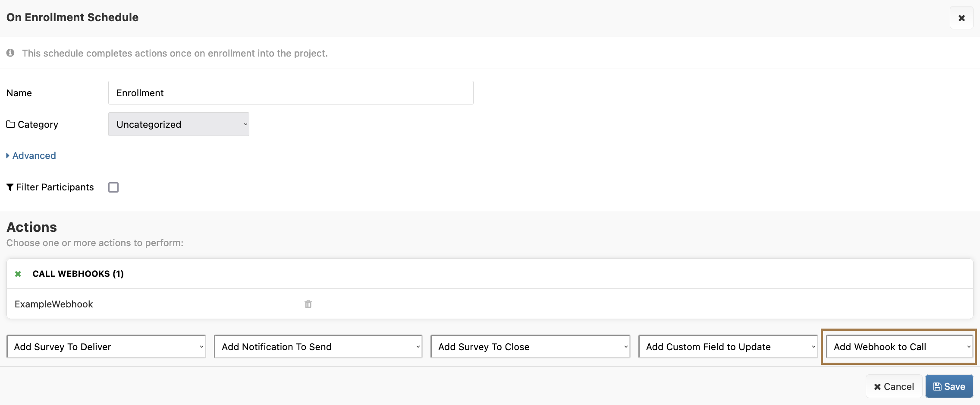
Task: Click the funnel icon beside Filter Participants
Action: 10,187
